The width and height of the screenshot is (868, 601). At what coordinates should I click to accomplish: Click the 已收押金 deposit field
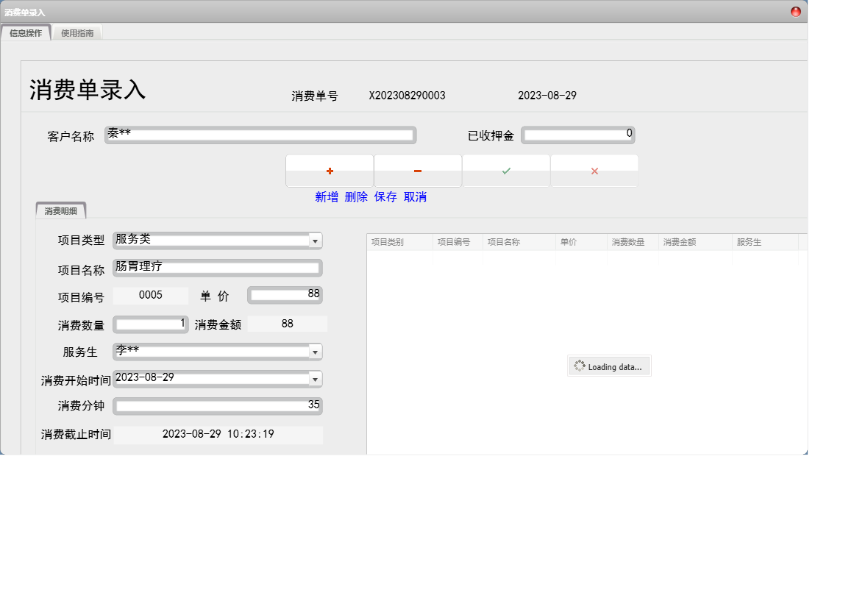[x=577, y=135]
